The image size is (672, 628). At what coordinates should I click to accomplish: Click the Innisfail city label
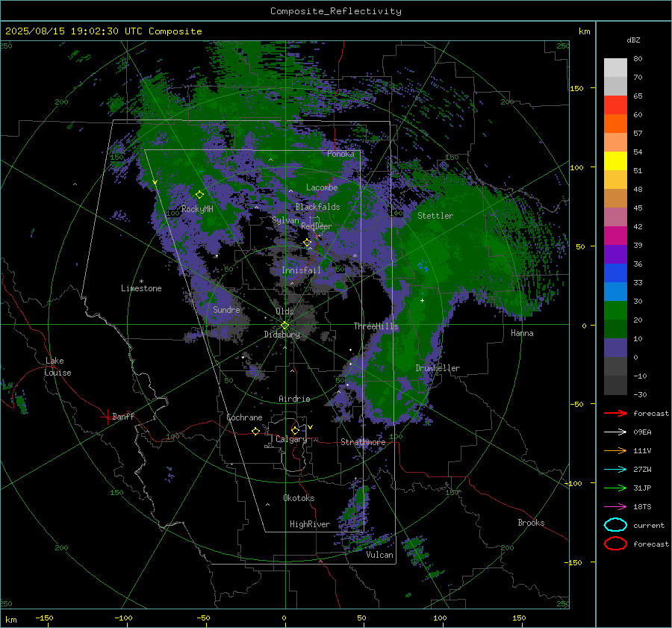coord(301,270)
